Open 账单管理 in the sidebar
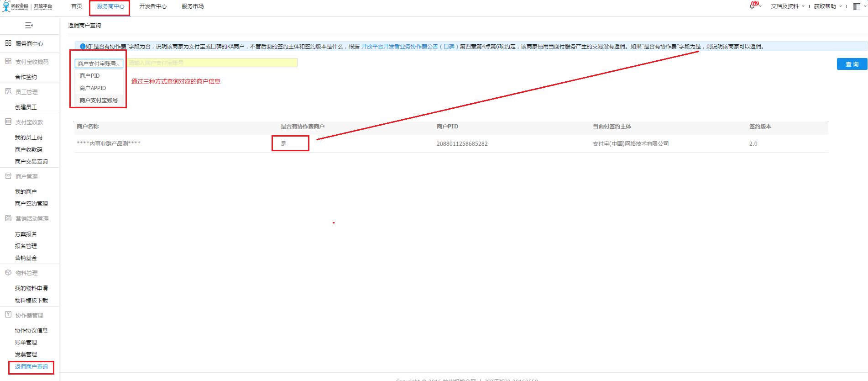 (x=26, y=343)
